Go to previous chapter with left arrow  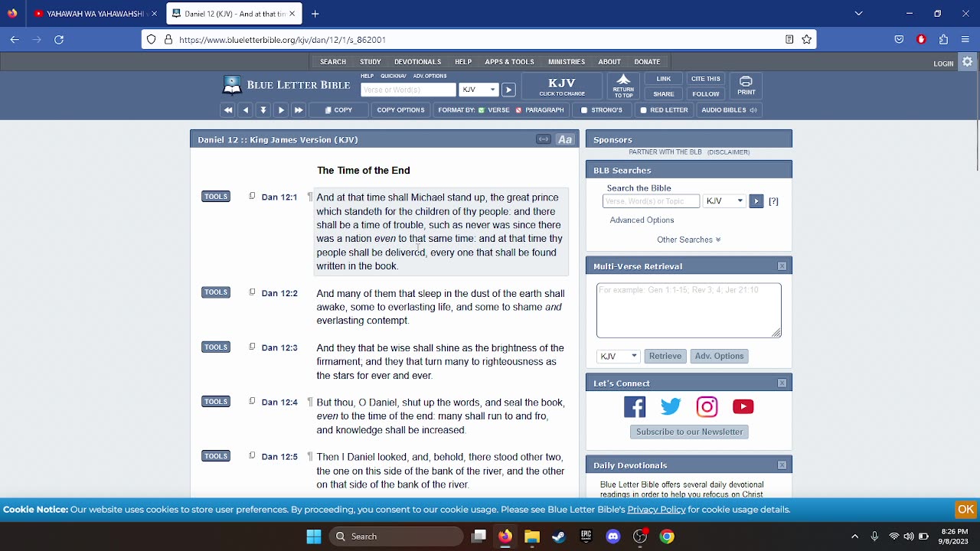tap(245, 110)
